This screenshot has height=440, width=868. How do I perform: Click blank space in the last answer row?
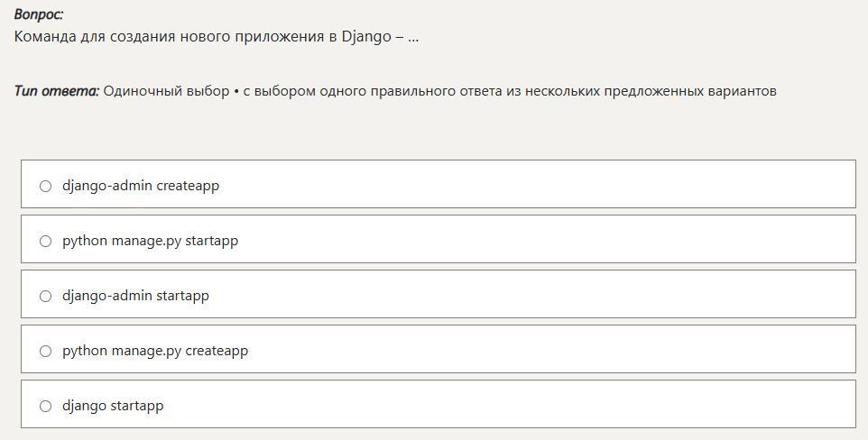pyautogui.click(x=541, y=407)
